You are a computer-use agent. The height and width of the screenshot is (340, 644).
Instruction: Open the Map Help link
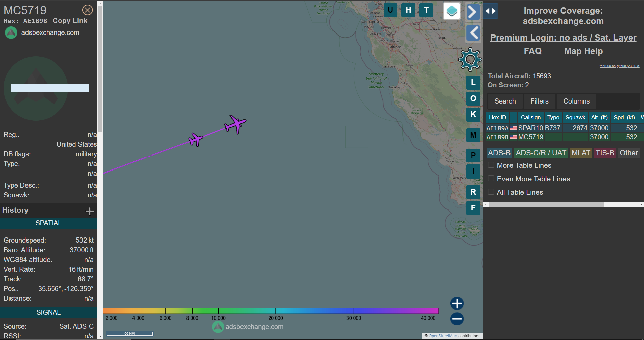point(583,51)
